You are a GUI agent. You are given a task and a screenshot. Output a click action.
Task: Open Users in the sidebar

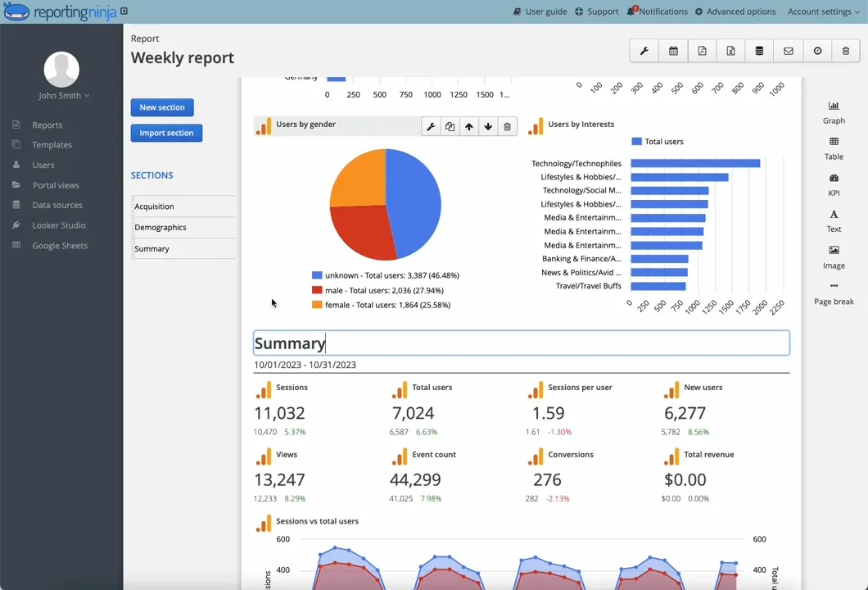point(43,165)
